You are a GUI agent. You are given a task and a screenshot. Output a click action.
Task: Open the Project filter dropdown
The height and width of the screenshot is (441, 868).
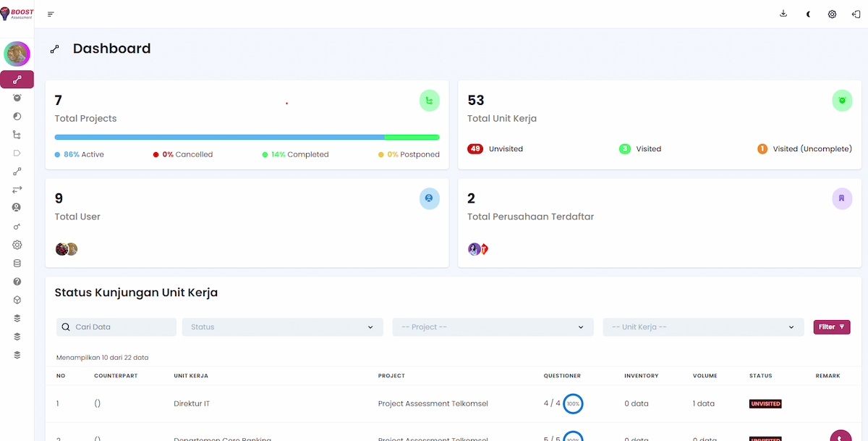(x=493, y=327)
